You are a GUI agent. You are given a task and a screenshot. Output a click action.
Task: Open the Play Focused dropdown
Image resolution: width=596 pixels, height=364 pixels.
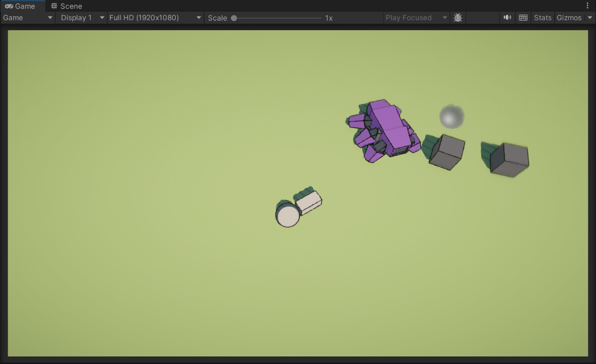click(x=416, y=18)
